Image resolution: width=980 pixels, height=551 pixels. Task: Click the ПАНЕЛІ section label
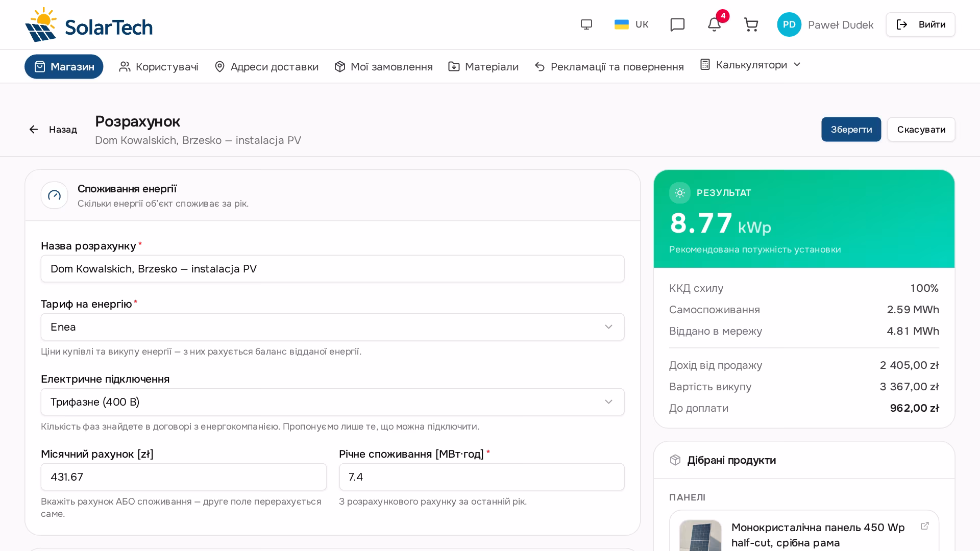(687, 497)
